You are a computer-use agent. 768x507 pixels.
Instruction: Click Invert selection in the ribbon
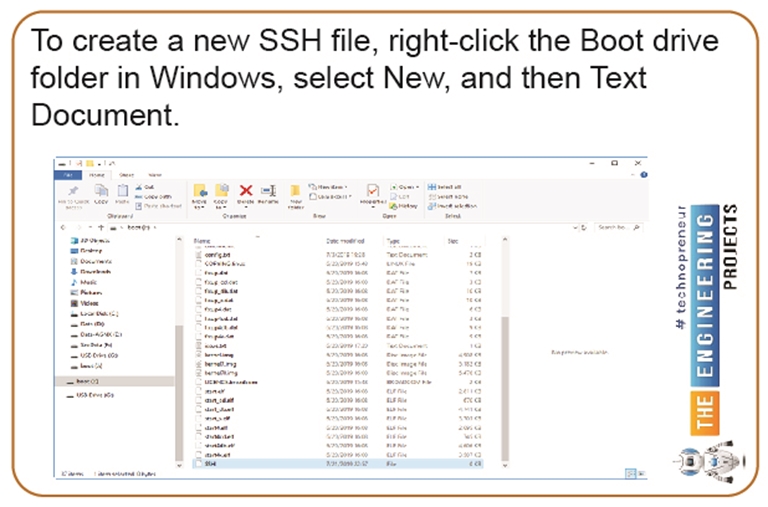(x=451, y=205)
